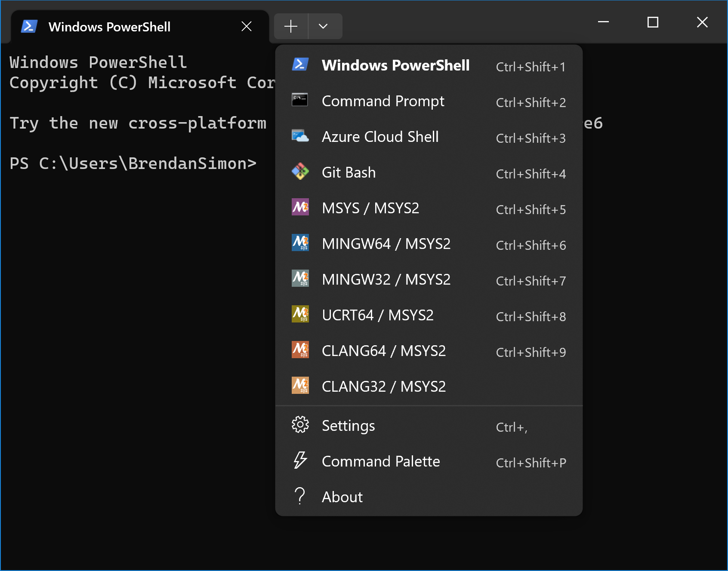Open the Command Prompt profile icon

tap(300, 100)
